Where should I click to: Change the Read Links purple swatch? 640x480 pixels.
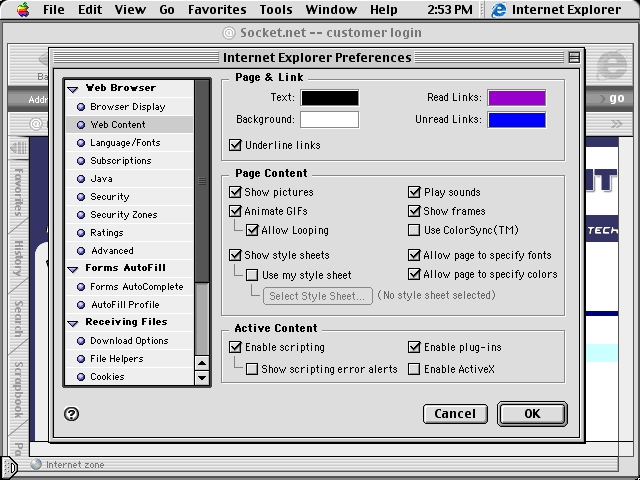click(x=517, y=98)
